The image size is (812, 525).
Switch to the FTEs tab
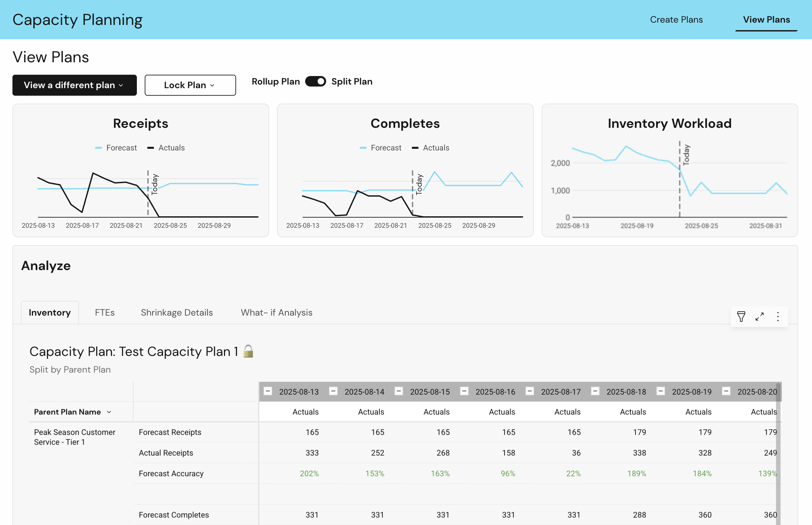104,313
